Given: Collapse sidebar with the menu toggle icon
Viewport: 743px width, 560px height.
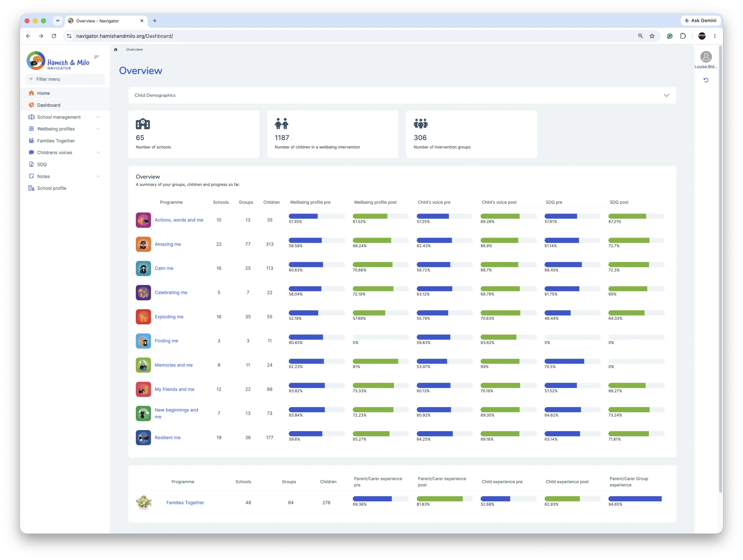Looking at the screenshot, I should [x=97, y=57].
